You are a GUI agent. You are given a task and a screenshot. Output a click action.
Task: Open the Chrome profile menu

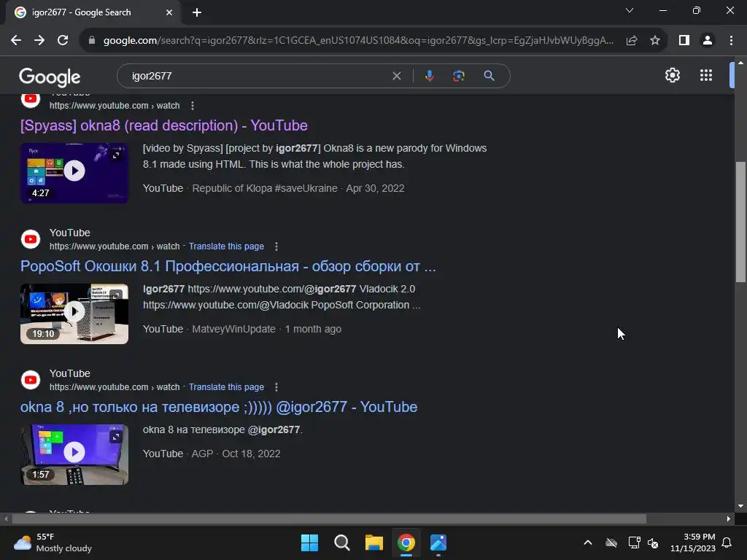(708, 41)
